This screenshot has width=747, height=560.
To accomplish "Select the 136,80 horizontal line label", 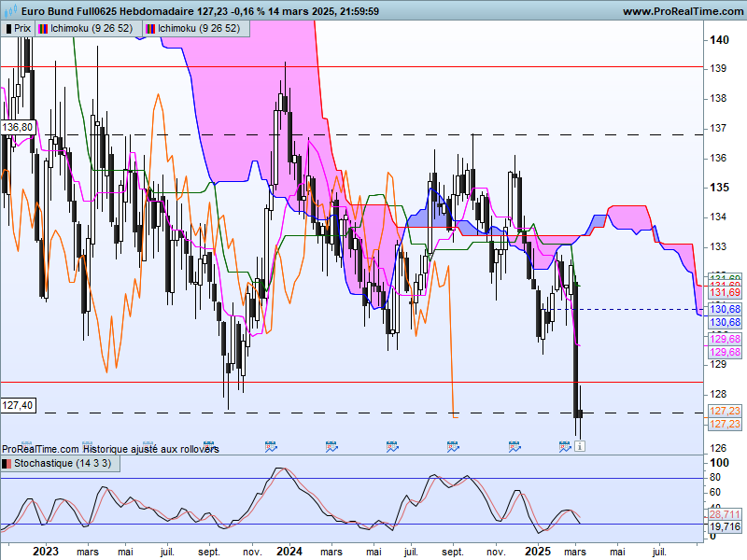I will [x=18, y=127].
